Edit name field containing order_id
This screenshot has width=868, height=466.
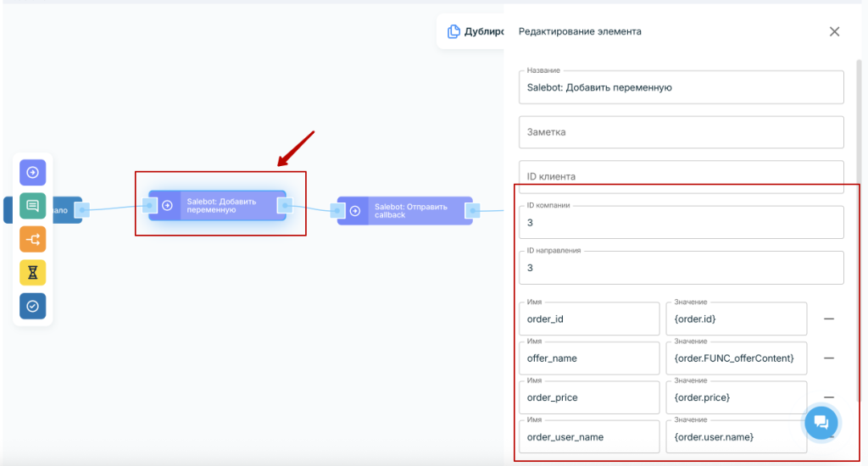pyautogui.click(x=589, y=319)
